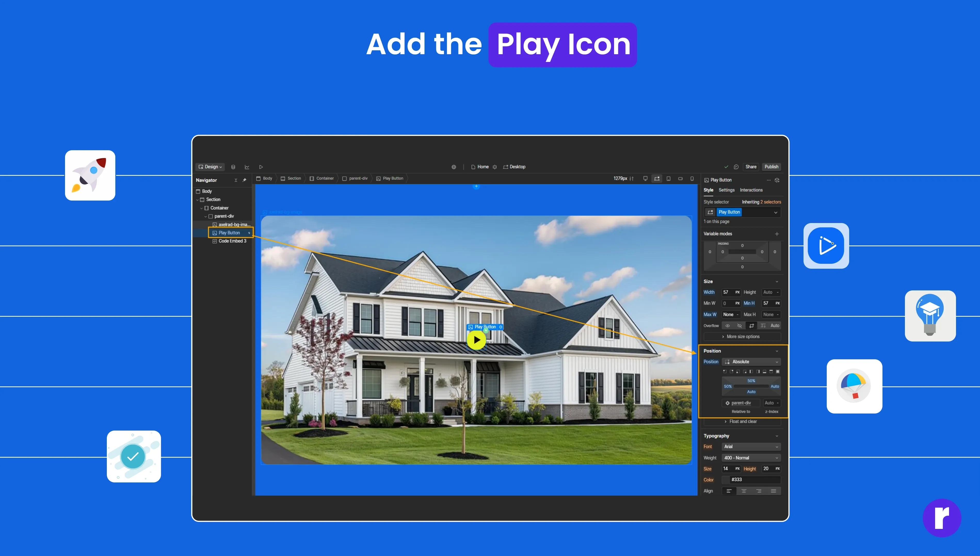Click the yellow play button on the canvas image

(476, 340)
